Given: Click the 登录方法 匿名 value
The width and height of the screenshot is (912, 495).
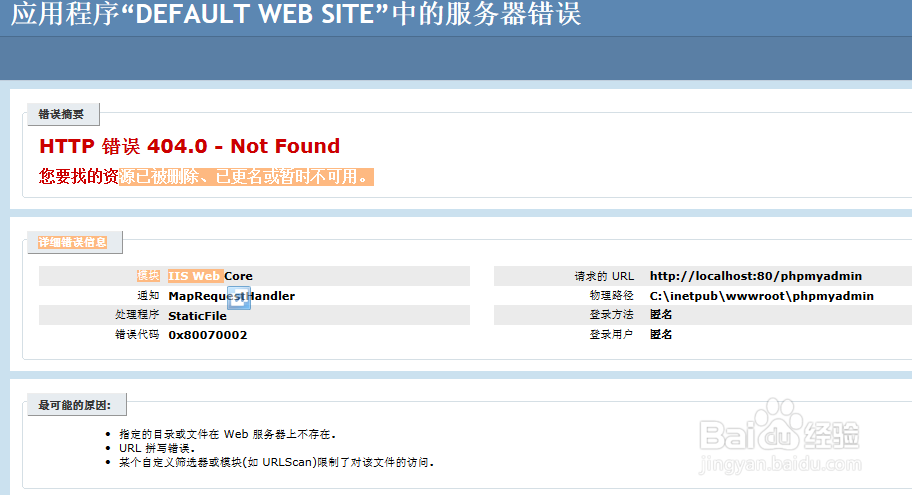Looking at the screenshot, I should (x=661, y=315).
